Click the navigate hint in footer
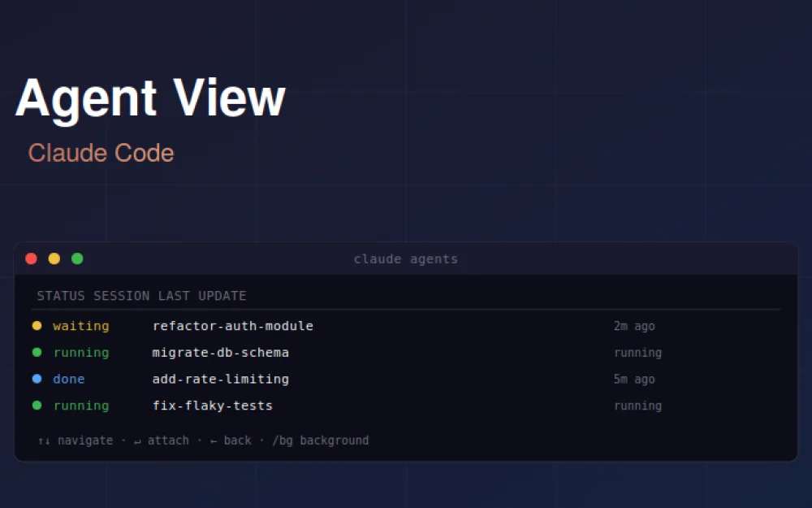This screenshot has height=508, width=812. (76, 440)
